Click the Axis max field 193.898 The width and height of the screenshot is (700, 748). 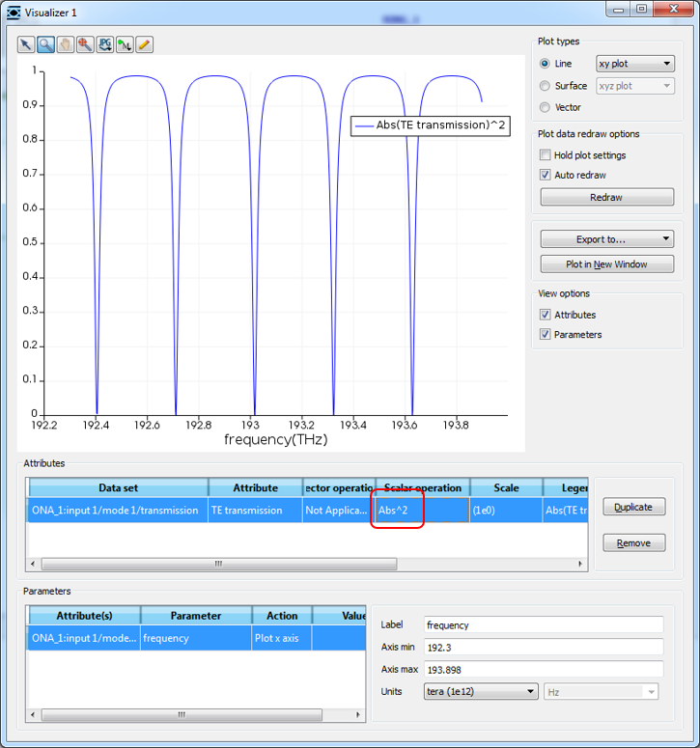tap(544, 669)
